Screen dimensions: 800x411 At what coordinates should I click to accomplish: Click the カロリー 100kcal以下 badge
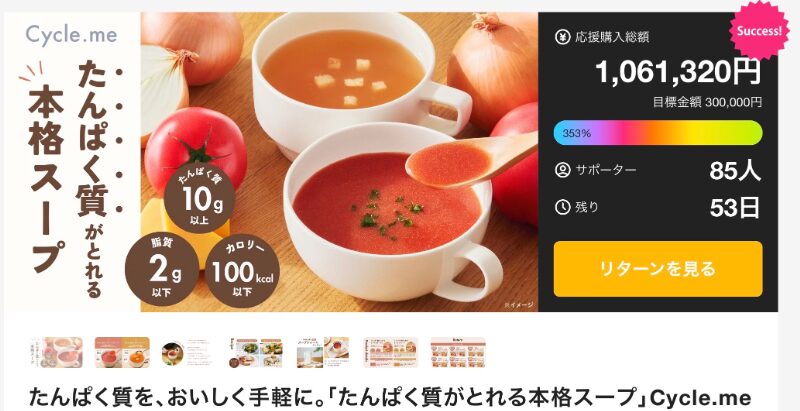pyautogui.click(x=242, y=271)
